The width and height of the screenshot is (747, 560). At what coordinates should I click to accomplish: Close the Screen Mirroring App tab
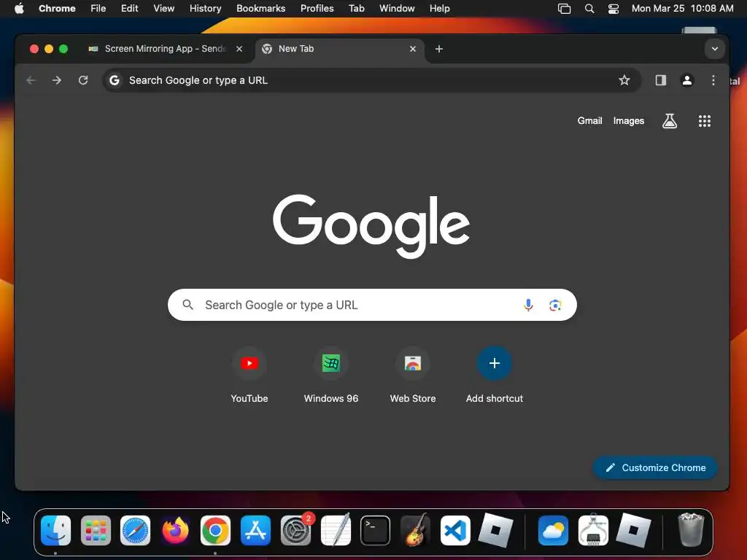239,49
